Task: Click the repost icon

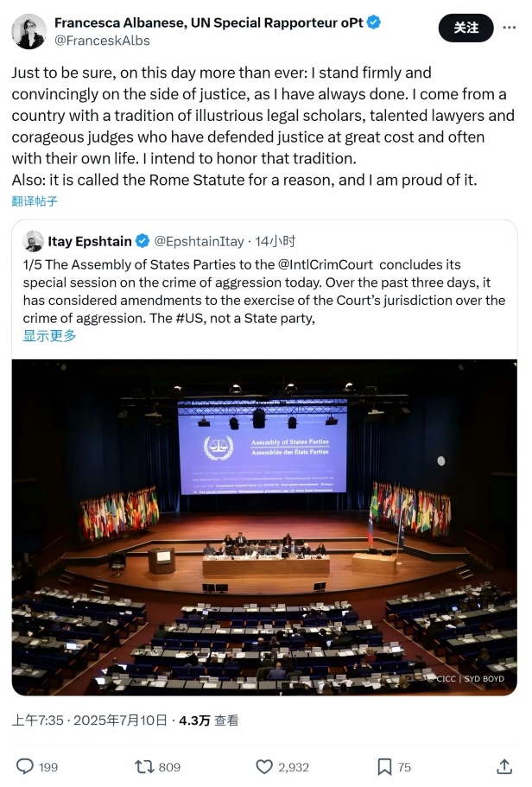Action: pyautogui.click(x=142, y=766)
